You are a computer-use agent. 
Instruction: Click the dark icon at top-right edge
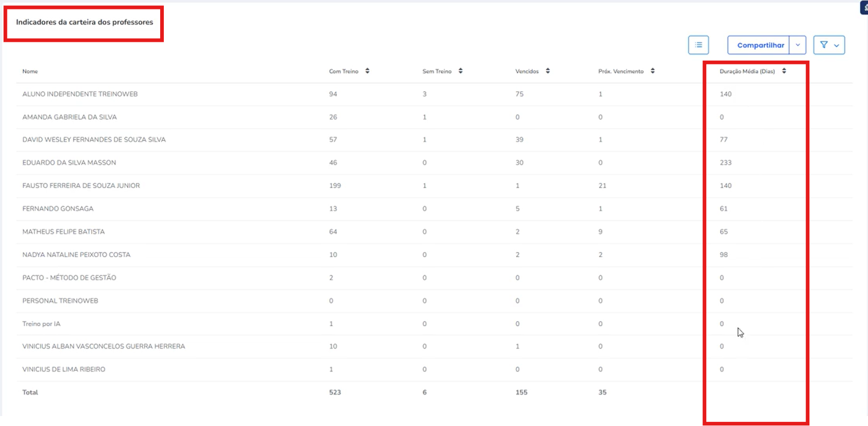coord(864,7)
